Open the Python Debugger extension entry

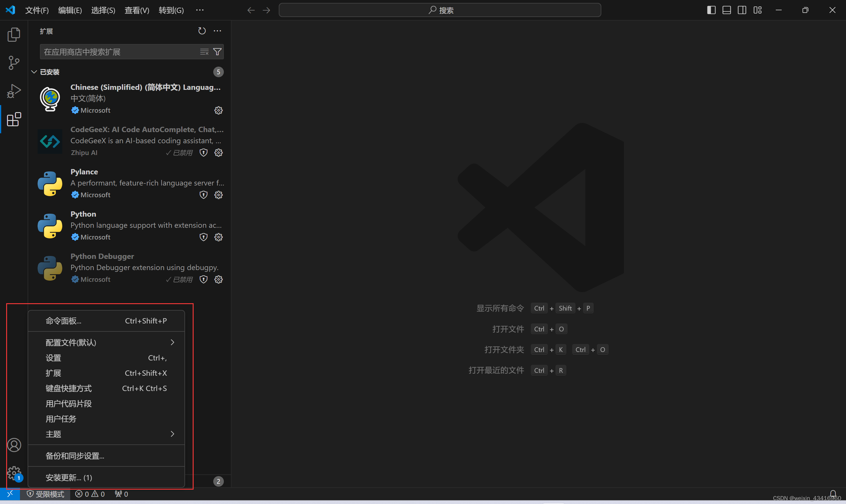[x=130, y=268]
